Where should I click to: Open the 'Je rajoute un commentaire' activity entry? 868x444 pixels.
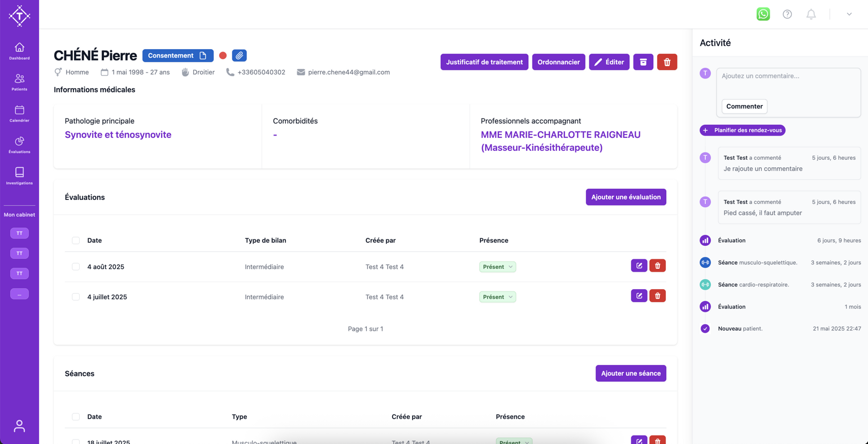point(789,163)
